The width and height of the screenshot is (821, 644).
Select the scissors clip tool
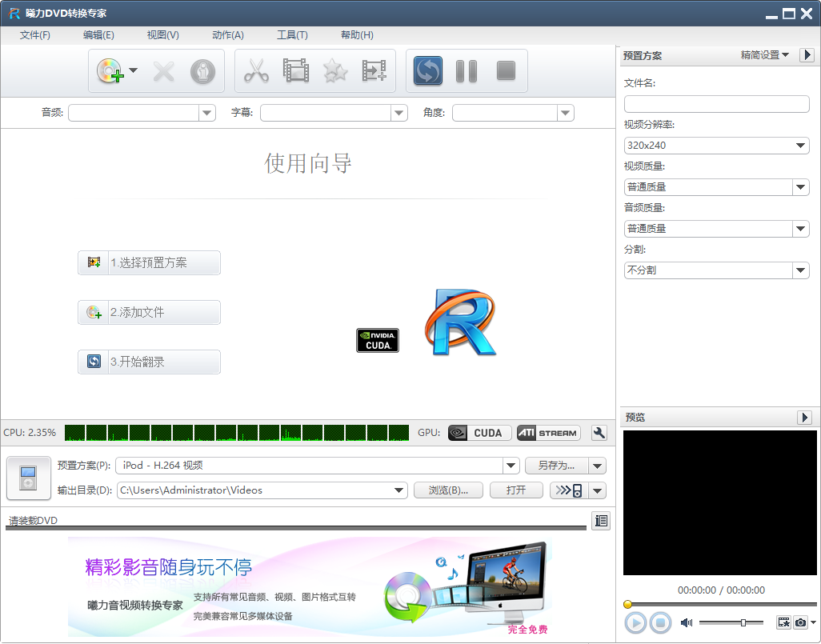point(257,70)
